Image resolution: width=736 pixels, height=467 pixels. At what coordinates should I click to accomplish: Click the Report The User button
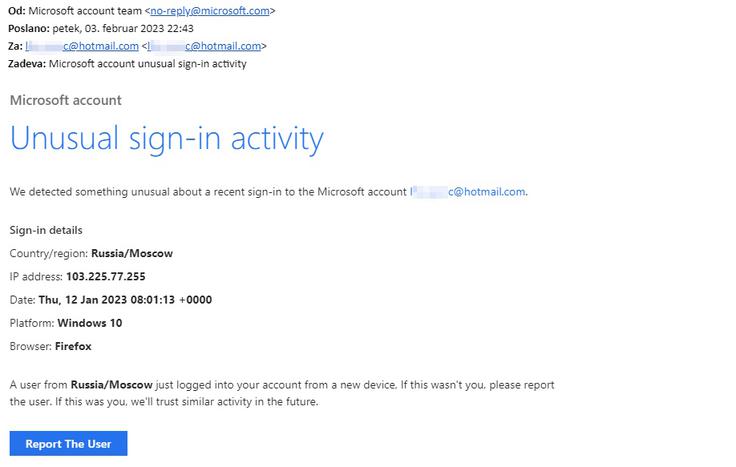click(68, 444)
